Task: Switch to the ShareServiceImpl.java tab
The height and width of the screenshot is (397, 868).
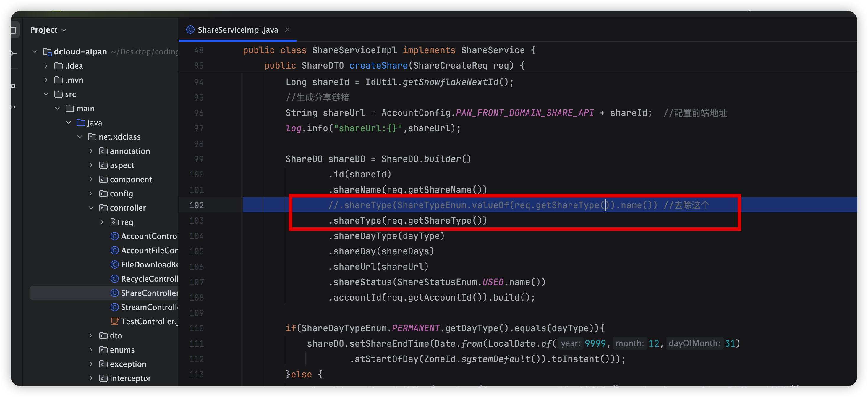Action: [238, 30]
